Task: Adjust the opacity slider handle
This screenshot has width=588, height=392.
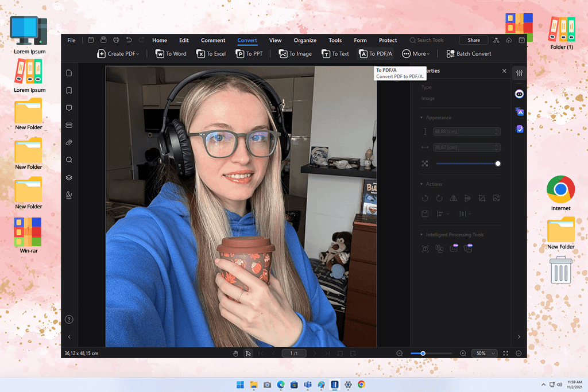Action: [498, 164]
